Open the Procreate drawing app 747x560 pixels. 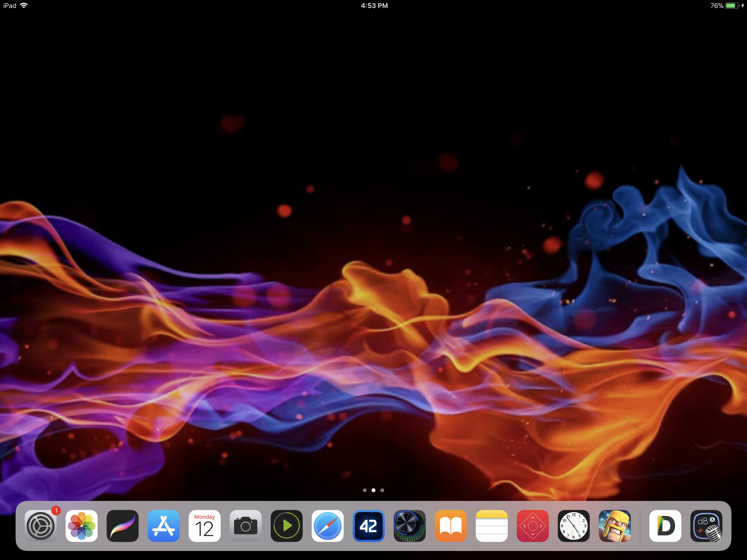click(122, 526)
